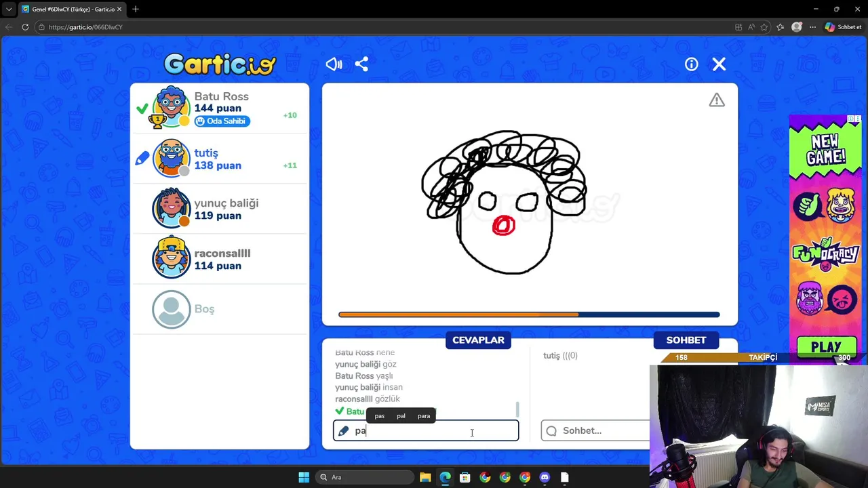Viewport: 868px width, 488px height.
Task: Click the round timer progress bar
Action: tap(529, 314)
